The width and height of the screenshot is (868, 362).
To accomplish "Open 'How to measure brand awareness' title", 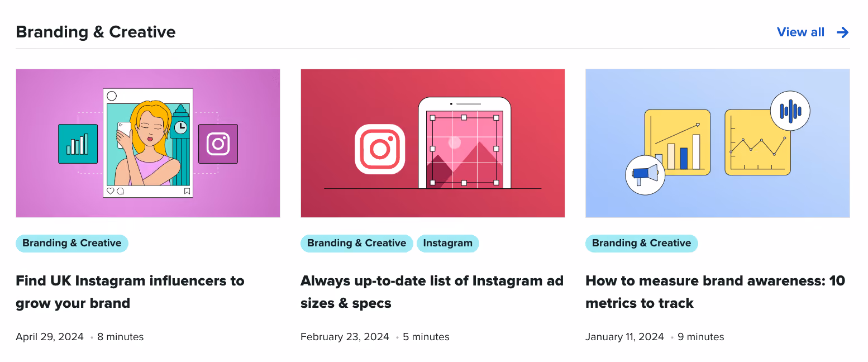I will pos(716,292).
